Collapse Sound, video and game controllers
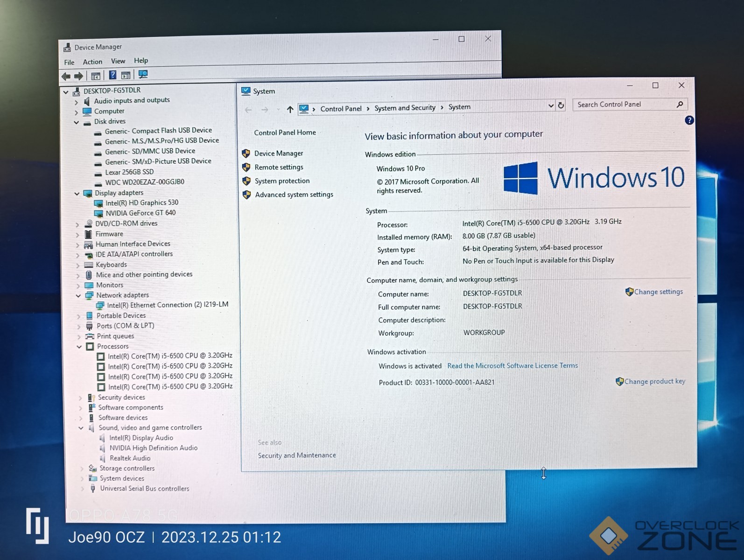The height and width of the screenshot is (560, 744). pyautogui.click(x=81, y=428)
